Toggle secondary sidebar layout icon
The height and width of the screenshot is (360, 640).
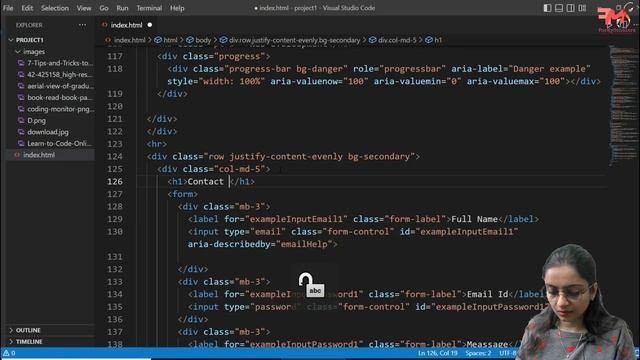570,8
